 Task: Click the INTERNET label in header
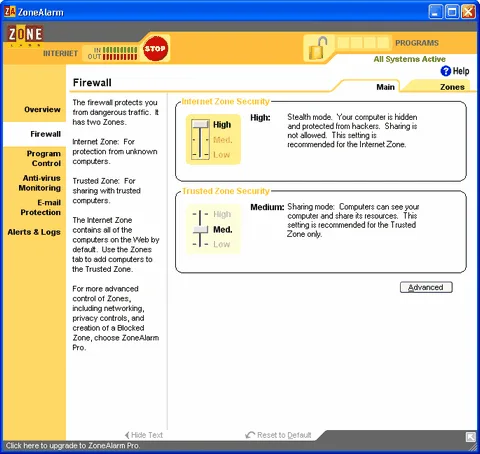(60, 53)
